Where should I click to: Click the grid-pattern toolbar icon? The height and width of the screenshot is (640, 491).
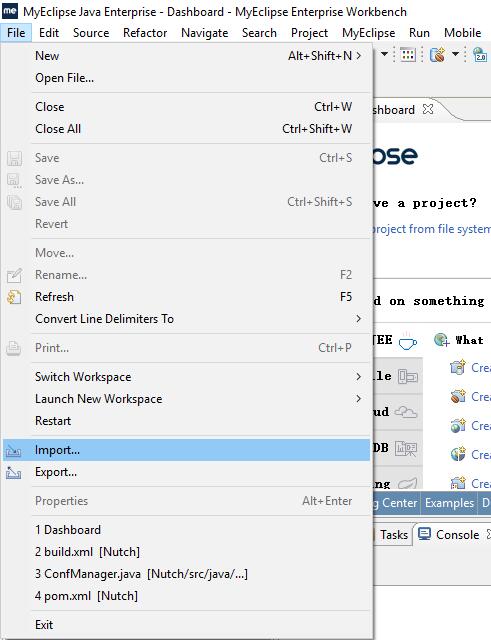tap(408, 55)
